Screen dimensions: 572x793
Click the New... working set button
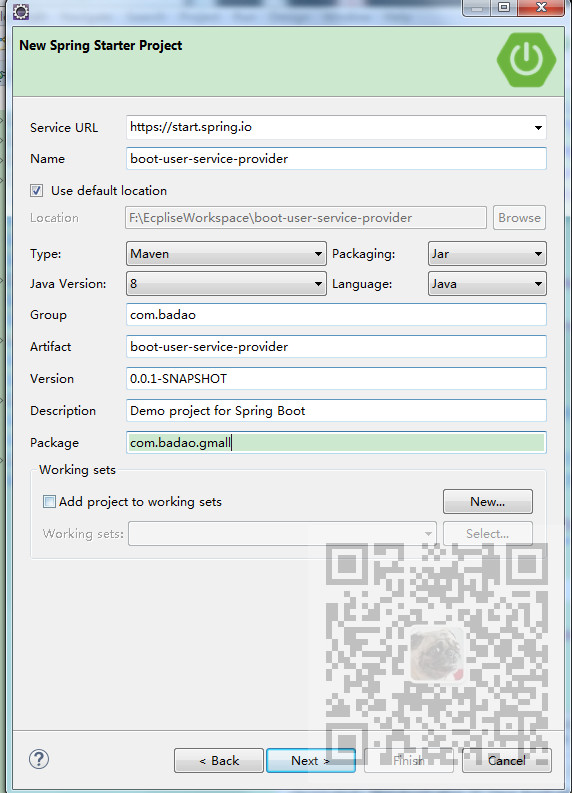point(488,502)
